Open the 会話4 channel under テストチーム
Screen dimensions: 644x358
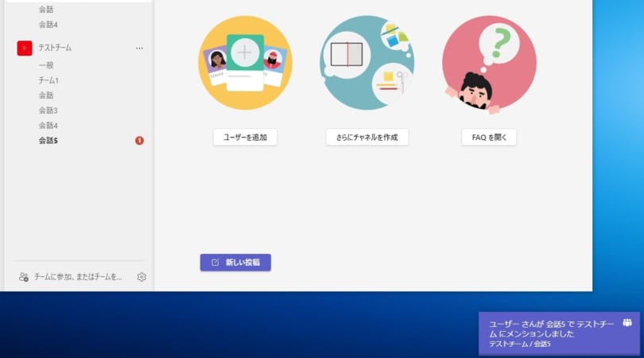pos(48,126)
